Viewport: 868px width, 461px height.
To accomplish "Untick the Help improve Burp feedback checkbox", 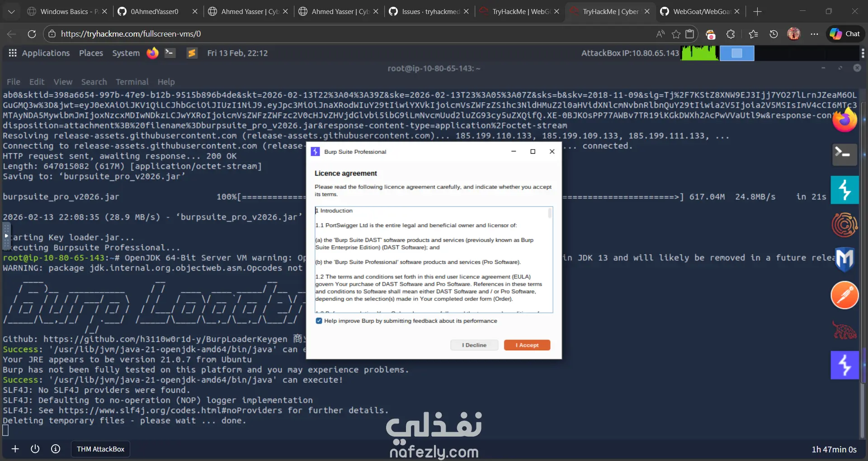I will tap(319, 321).
